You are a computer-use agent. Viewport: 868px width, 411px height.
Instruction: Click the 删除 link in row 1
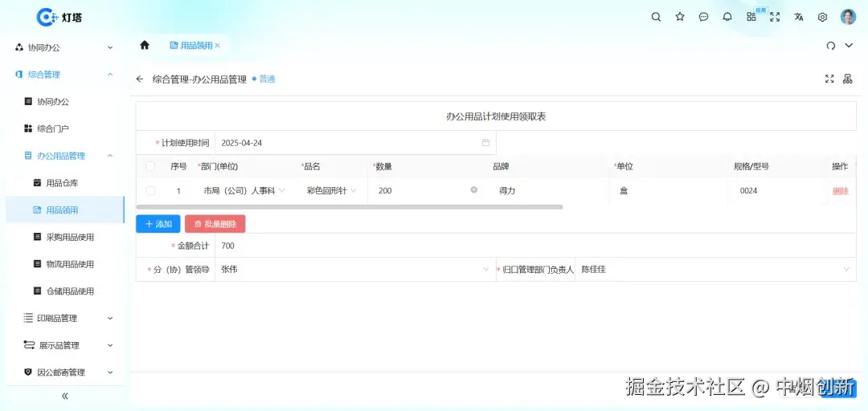pyautogui.click(x=841, y=191)
